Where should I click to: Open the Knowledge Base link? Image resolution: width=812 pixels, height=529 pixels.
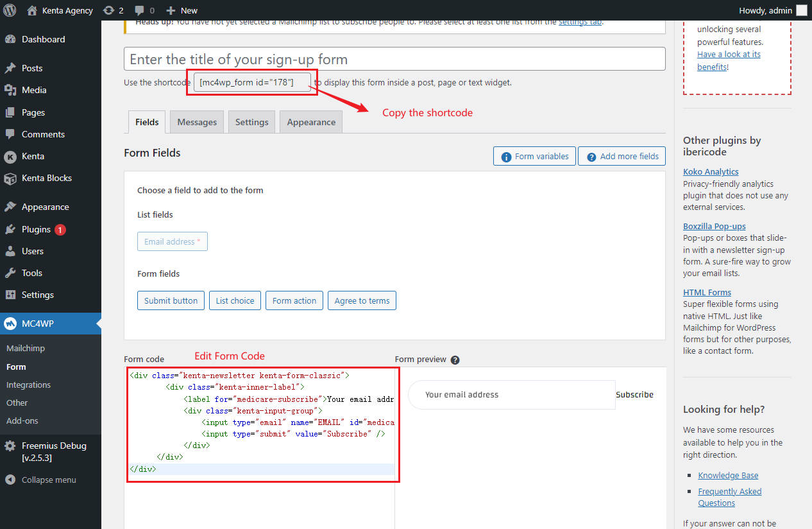[728, 475]
